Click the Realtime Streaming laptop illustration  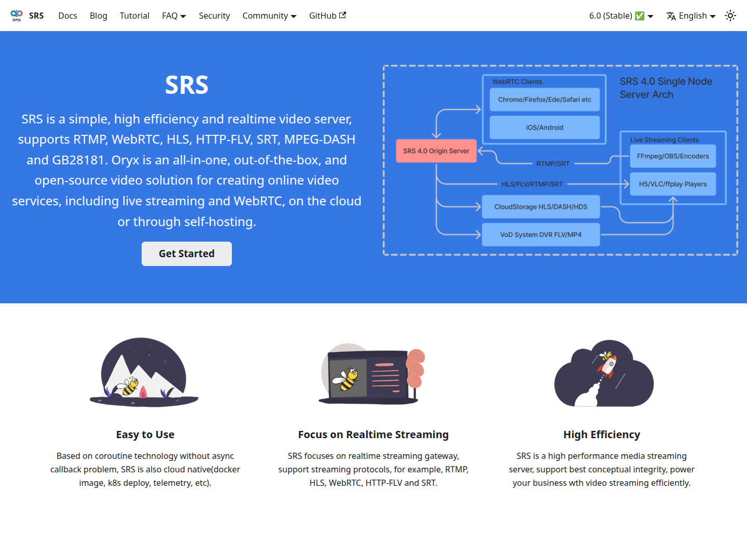372,373
